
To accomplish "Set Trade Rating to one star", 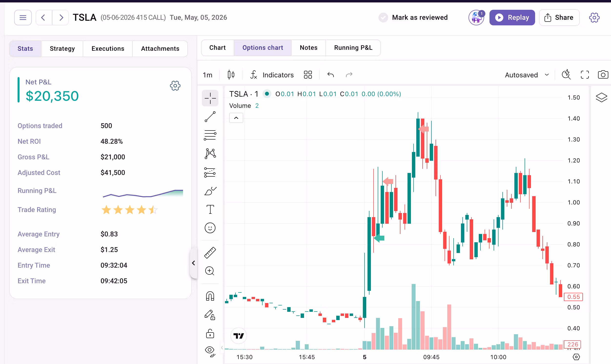I will [106, 210].
